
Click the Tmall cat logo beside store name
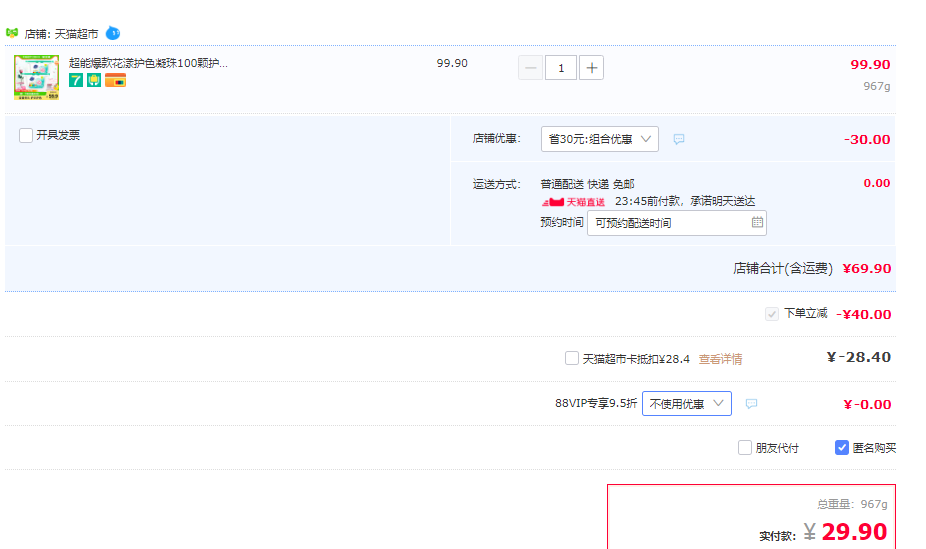12,33
